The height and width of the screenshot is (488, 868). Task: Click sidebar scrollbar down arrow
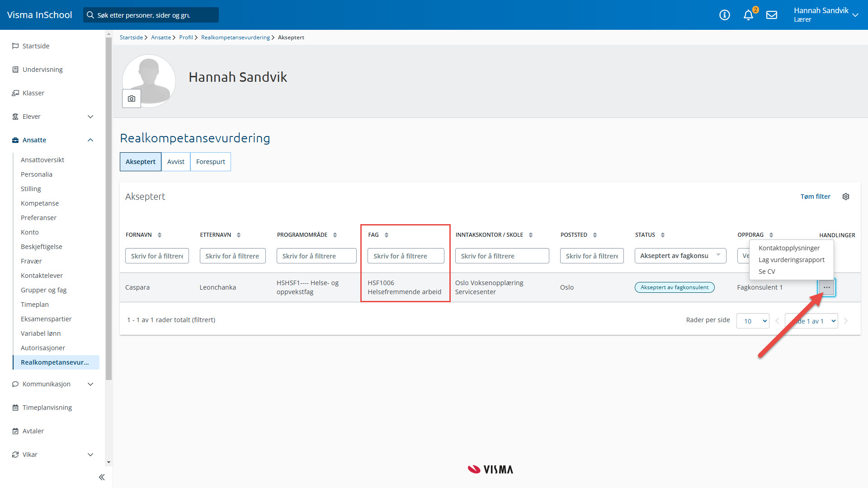pos(108,462)
